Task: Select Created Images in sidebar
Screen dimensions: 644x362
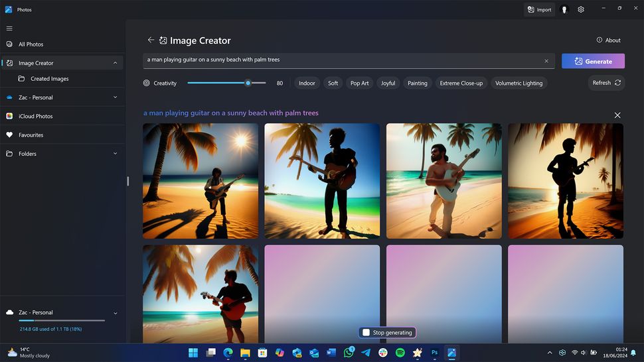Action: point(49,79)
